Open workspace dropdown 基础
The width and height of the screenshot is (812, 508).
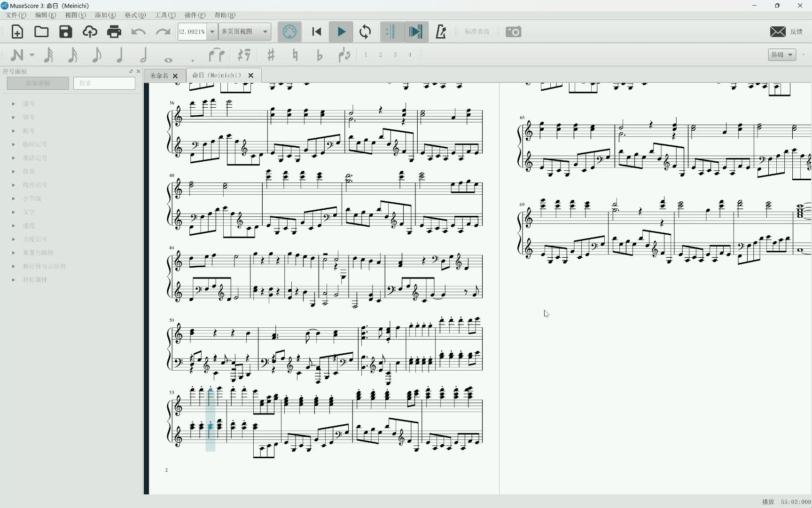[x=782, y=55]
